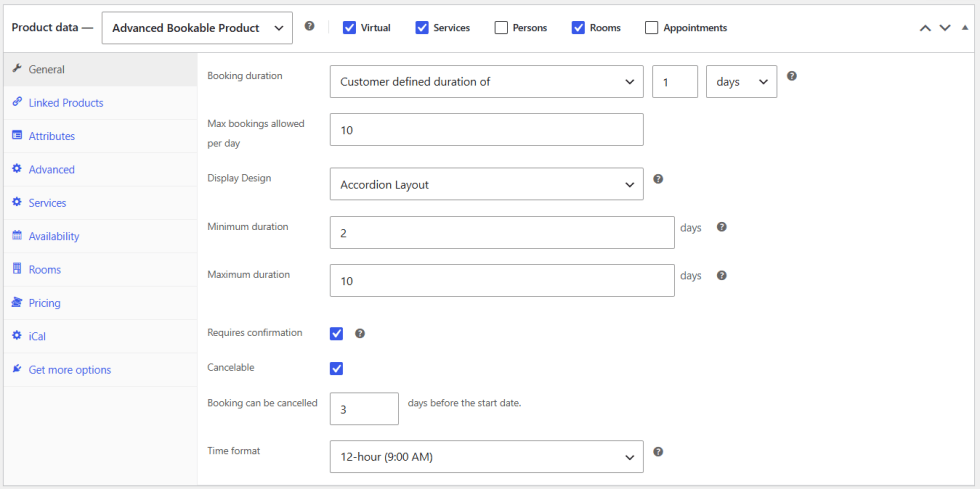
Task: Click the Requires confirmation help icon
Action: tap(359, 334)
